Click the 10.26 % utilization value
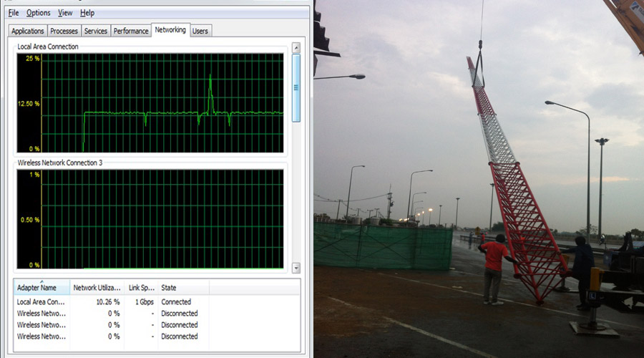 [x=108, y=301]
